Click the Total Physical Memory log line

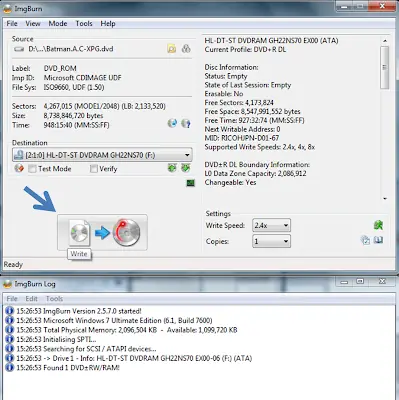(127, 330)
